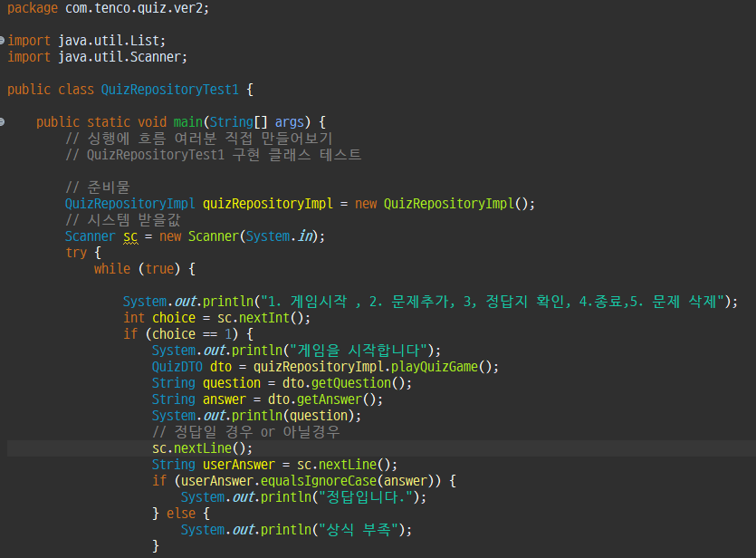Click the QuizRepositoryImpl() constructor call
Screen dimensions: 756x558
point(456,204)
